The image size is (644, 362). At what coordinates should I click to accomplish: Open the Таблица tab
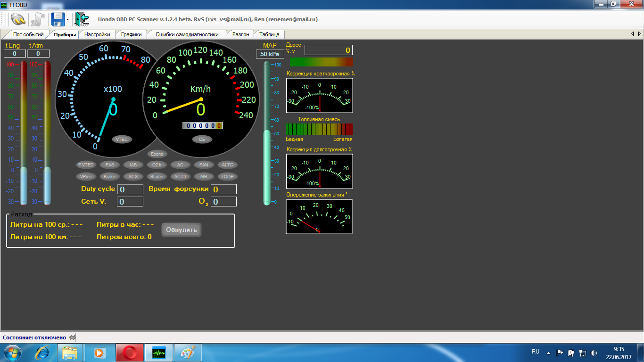(x=269, y=34)
